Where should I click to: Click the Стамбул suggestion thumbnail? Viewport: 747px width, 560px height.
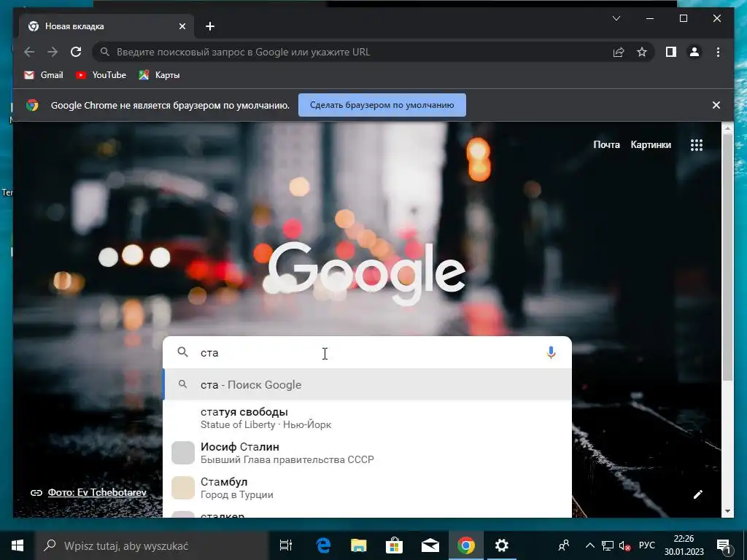[x=183, y=488]
